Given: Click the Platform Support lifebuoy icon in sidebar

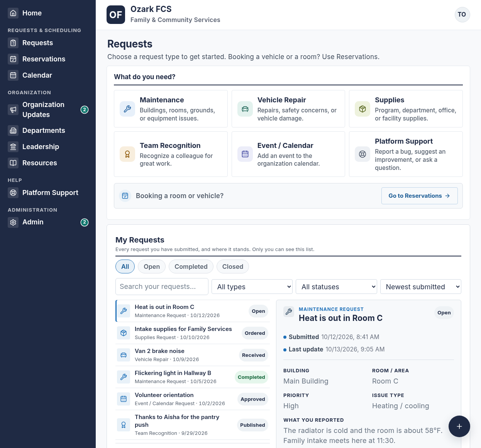Looking at the screenshot, I should coord(13,193).
